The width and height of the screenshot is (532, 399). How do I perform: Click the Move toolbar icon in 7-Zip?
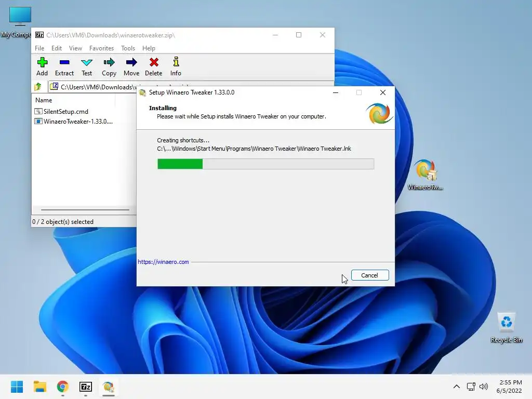(x=131, y=66)
